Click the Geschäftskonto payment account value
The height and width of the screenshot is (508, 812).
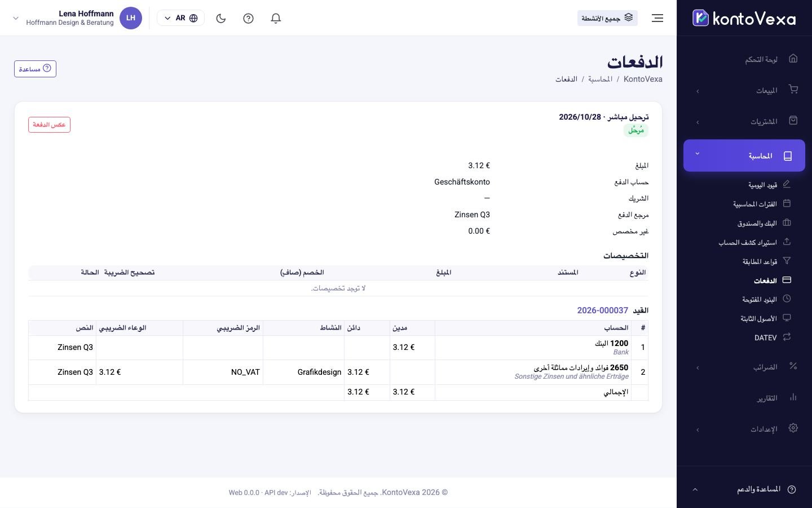[462, 182]
